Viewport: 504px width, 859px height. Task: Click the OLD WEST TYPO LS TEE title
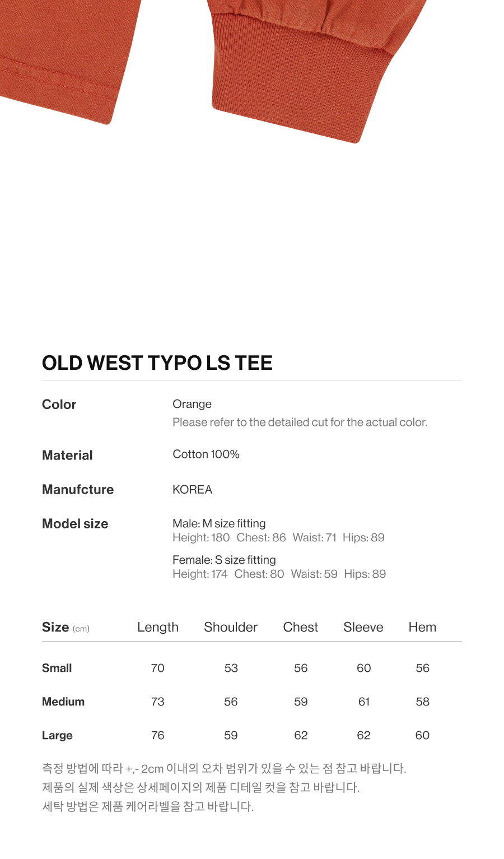coord(157,363)
